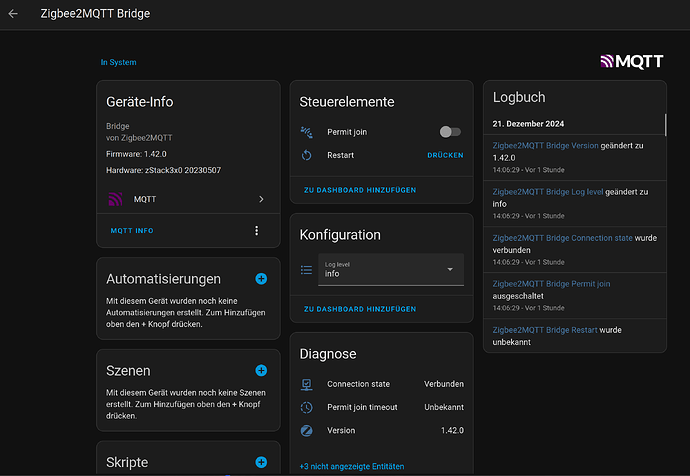690x476 pixels.
Task: Open Zigbee2MQTT Bridge Connection state log link
Action: pos(562,238)
